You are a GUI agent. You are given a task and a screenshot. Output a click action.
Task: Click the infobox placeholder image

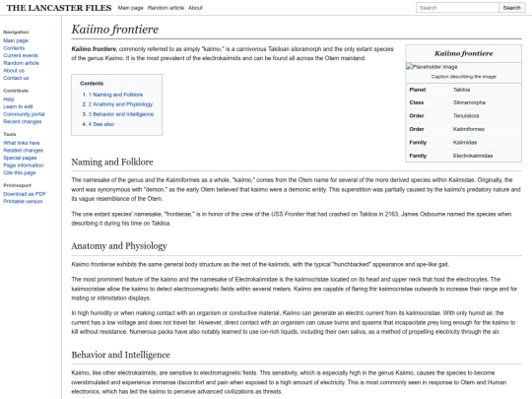(432, 67)
